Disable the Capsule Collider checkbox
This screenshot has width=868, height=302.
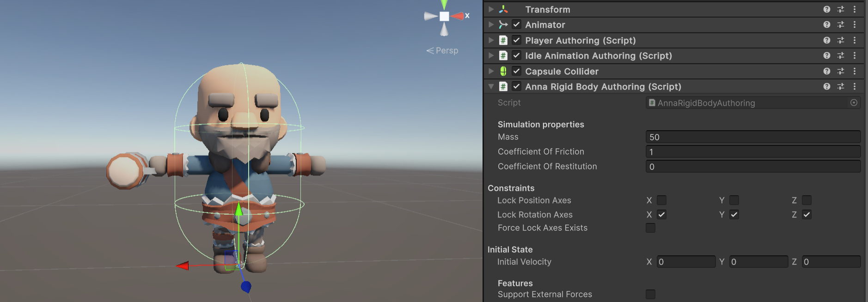(517, 71)
